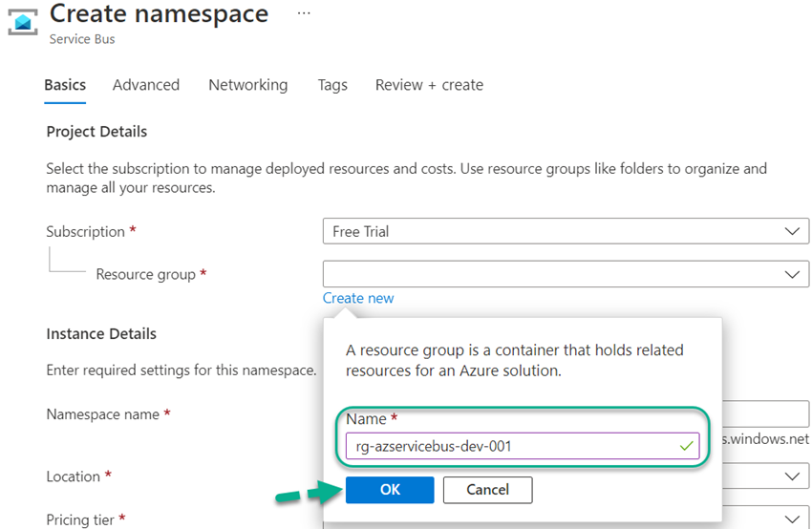The width and height of the screenshot is (812, 529).
Task: Click the Service Bus namespace icon
Action: 23,22
